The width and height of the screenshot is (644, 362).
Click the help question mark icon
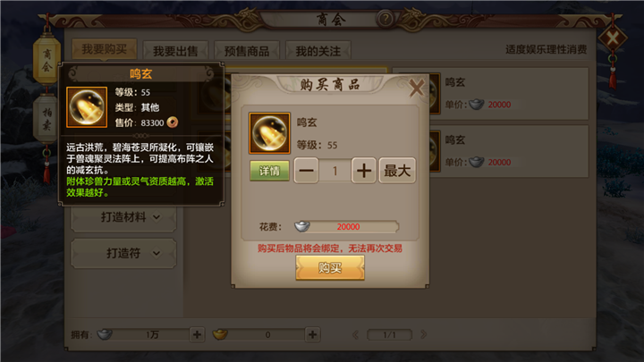(386, 19)
